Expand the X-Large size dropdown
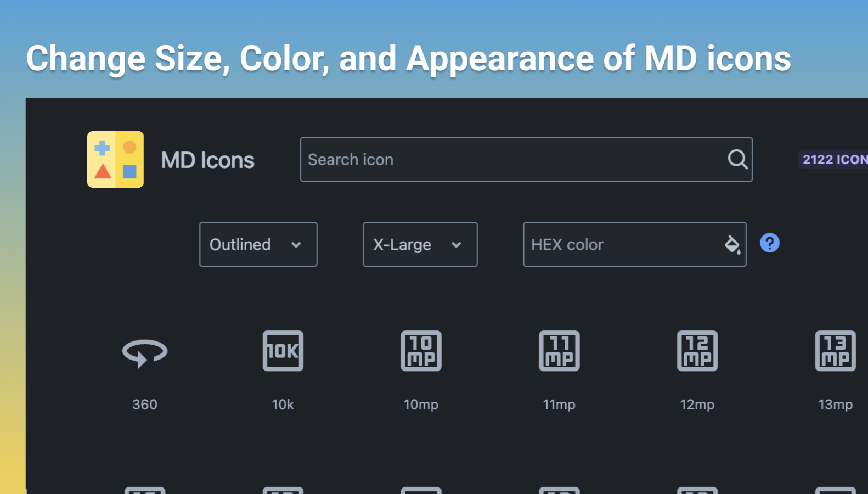This screenshot has width=868, height=494. (x=420, y=244)
